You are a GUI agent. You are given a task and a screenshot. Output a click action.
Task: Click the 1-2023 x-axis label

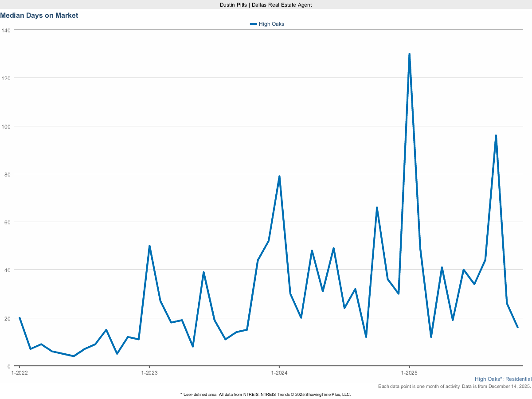click(x=149, y=373)
